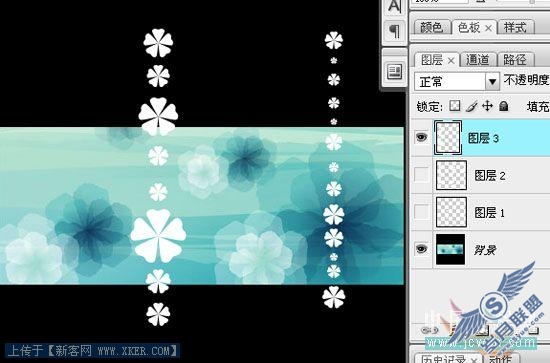Image resolution: width=550 pixels, height=363 pixels.
Task: Select the 背景 layer thumbnail
Action: tap(450, 249)
